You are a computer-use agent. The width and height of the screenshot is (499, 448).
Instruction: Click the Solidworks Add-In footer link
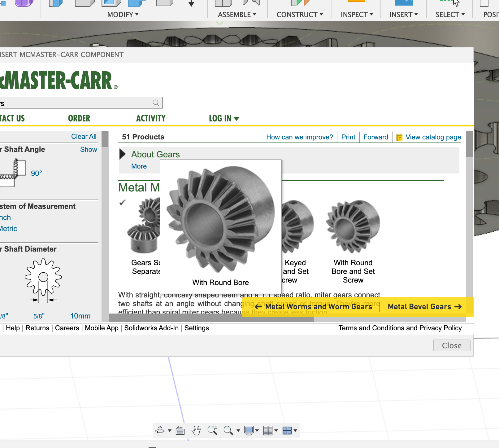click(151, 328)
